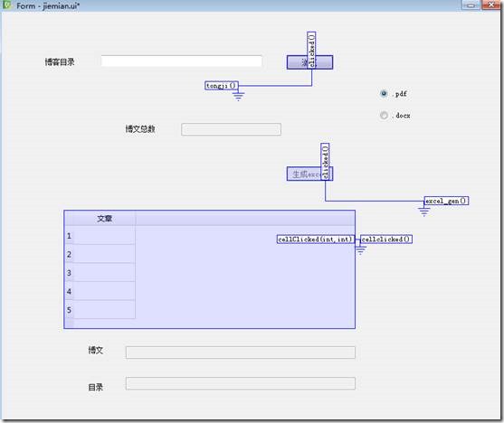Click ground symbol under excel_gen() connection
The height and width of the screenshot is (423, 504).
424,211
